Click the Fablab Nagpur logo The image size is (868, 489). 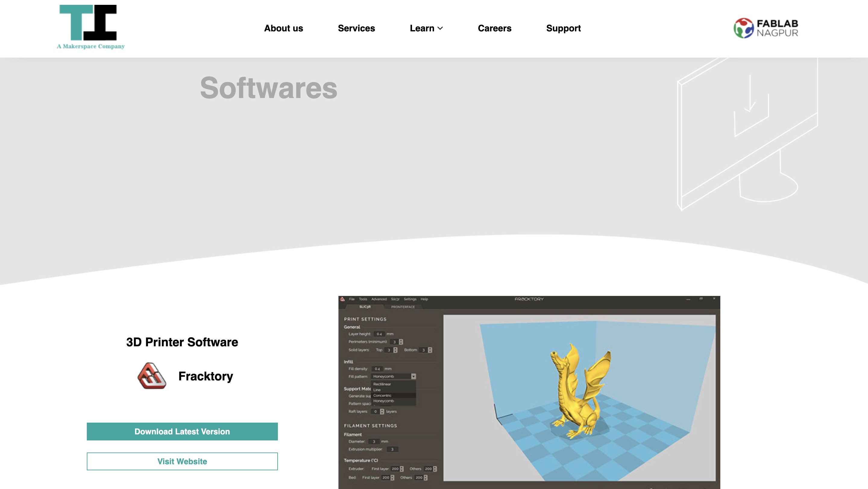click(x=766, y=28)
